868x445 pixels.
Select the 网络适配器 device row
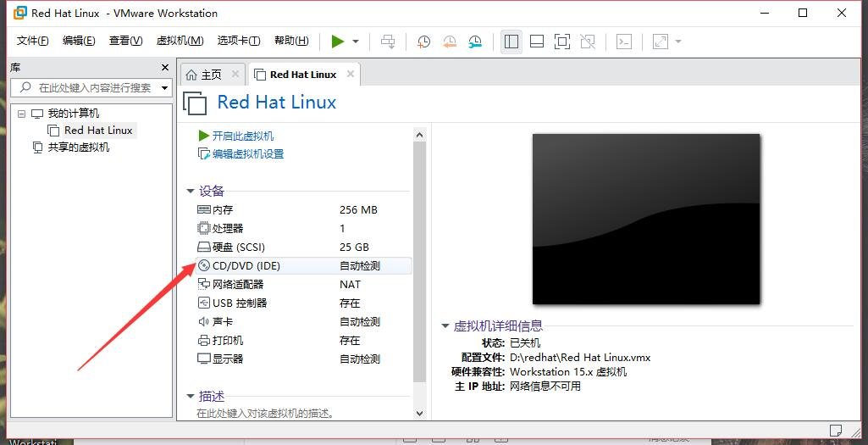click(303, 284)
